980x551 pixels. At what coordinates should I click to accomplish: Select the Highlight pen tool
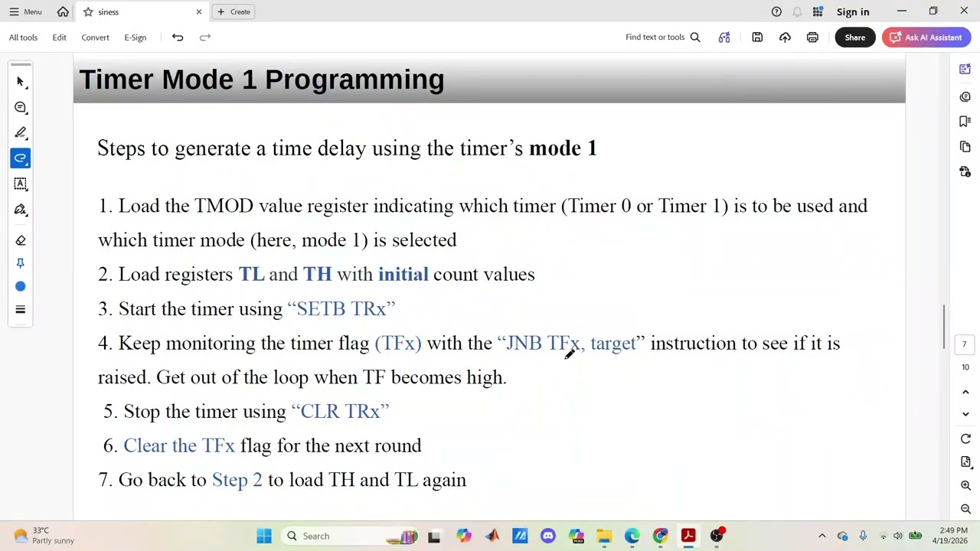(21, 132)
